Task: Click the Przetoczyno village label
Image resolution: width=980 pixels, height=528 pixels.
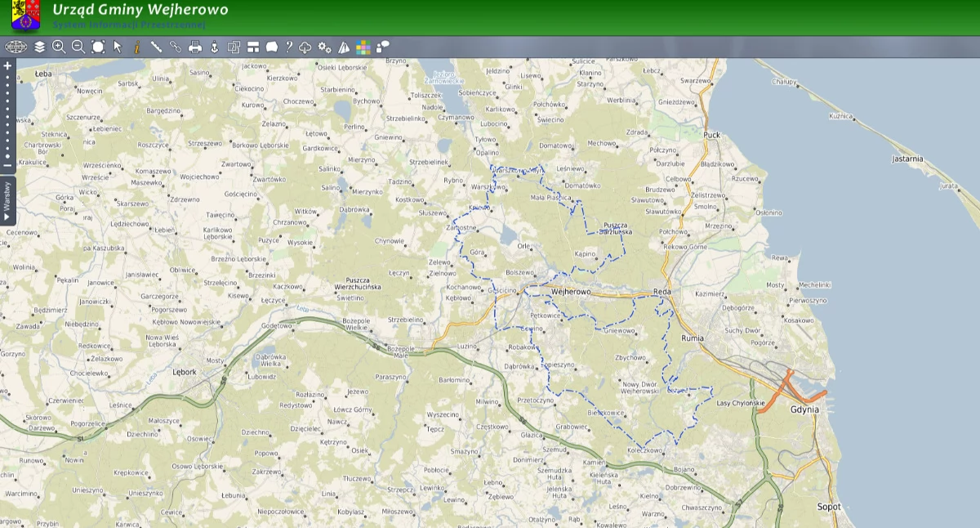Action: point(536,400)
